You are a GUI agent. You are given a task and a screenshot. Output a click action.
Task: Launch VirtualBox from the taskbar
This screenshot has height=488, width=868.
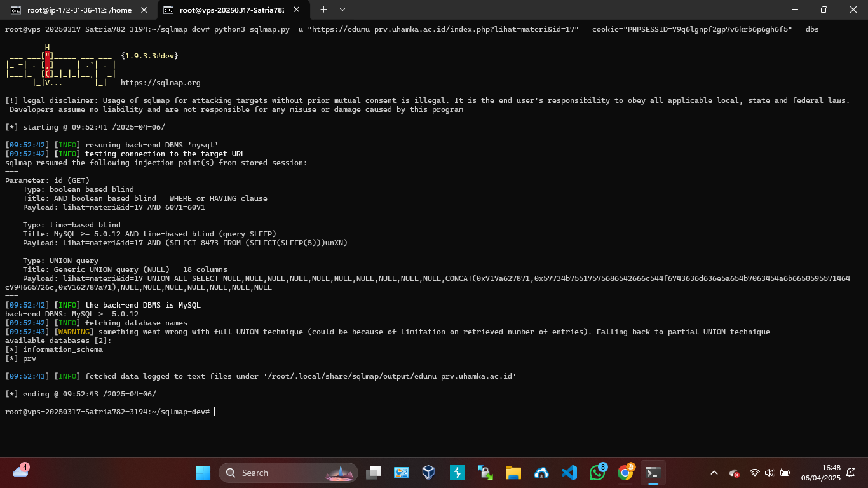point(429,473)
